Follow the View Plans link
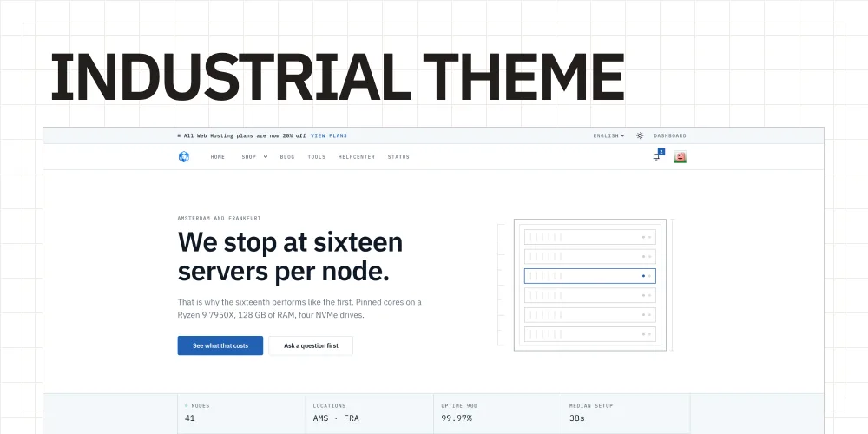Viewport: 868px width, 434px height. click(x=329, y=135)
